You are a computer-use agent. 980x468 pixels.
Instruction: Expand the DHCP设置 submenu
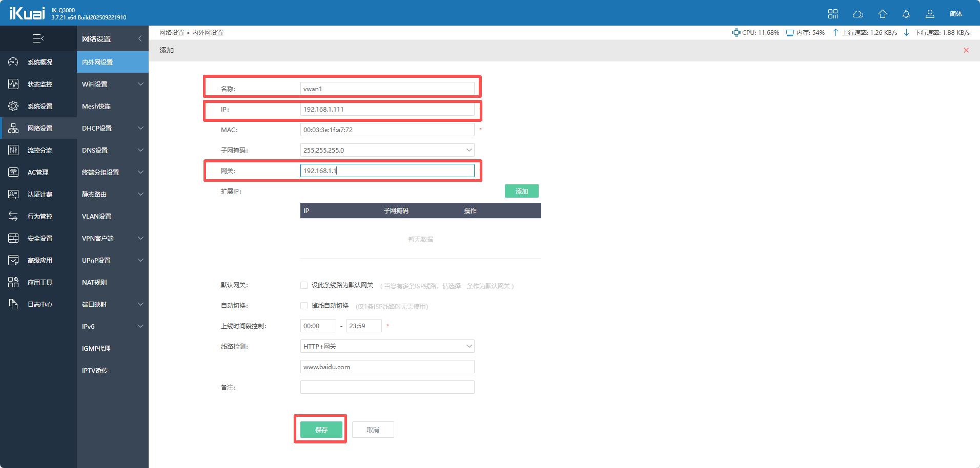112,128
